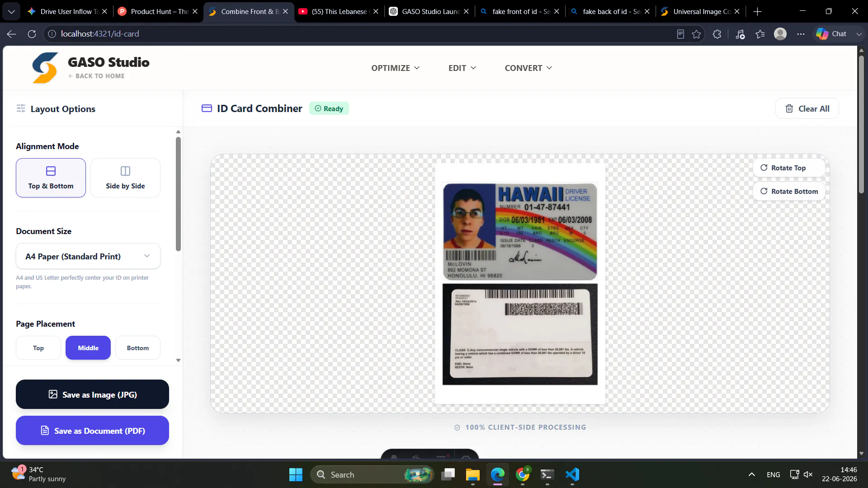
Task: Set page placement to Top
Action: click(38, 348)
